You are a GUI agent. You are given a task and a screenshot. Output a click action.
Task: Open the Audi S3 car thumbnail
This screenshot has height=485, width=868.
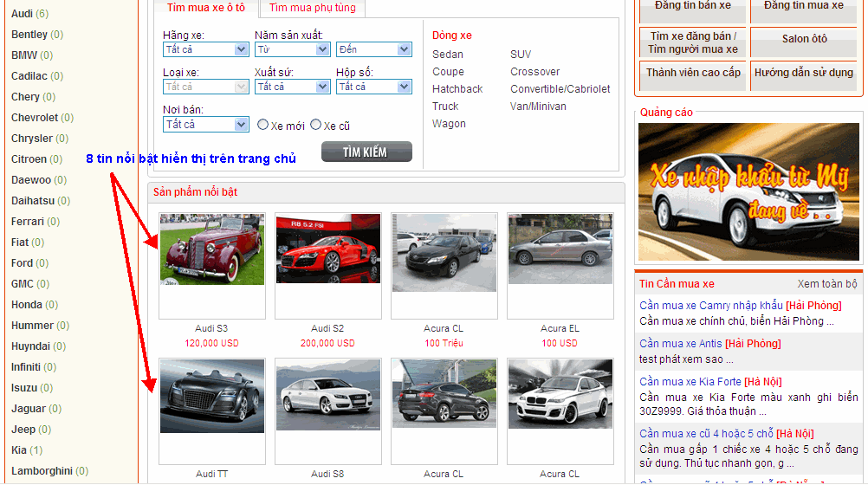[212, 249]
